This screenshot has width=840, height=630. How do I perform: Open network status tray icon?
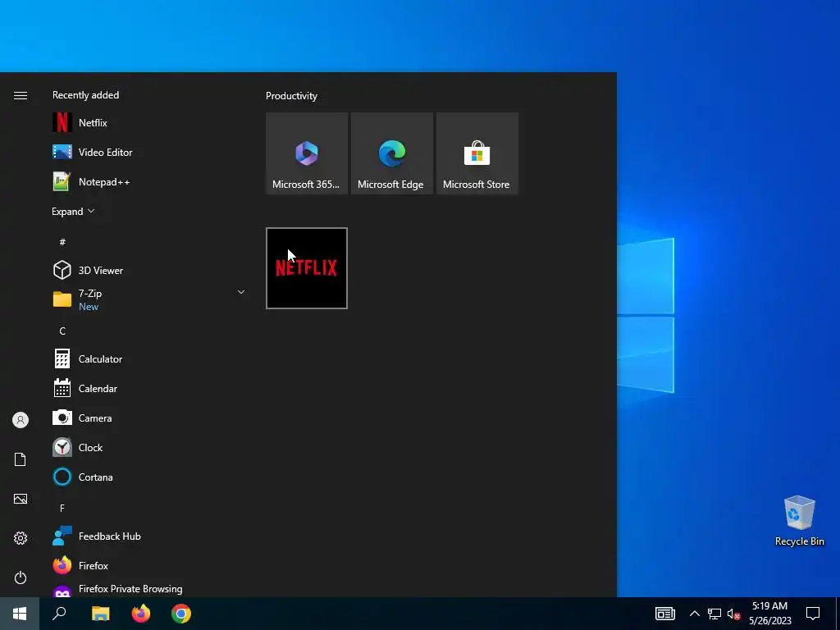click(x=714, y=614)
